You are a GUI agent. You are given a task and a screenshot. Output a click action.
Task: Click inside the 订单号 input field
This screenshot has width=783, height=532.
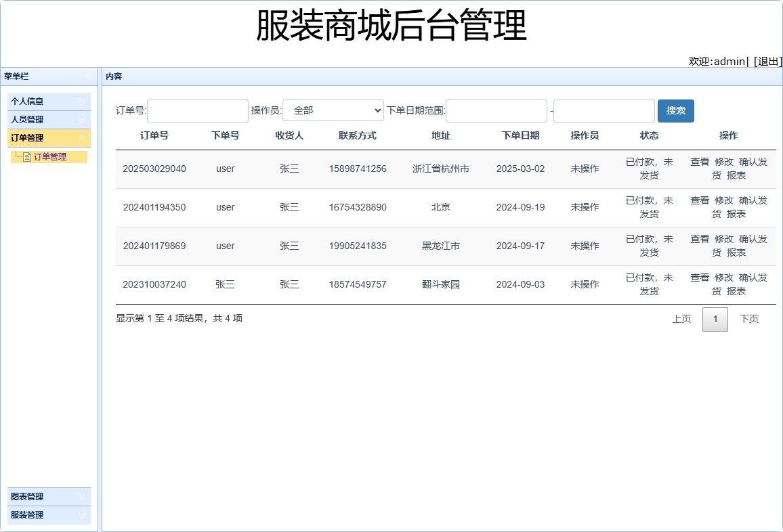(x=197, y=110)
